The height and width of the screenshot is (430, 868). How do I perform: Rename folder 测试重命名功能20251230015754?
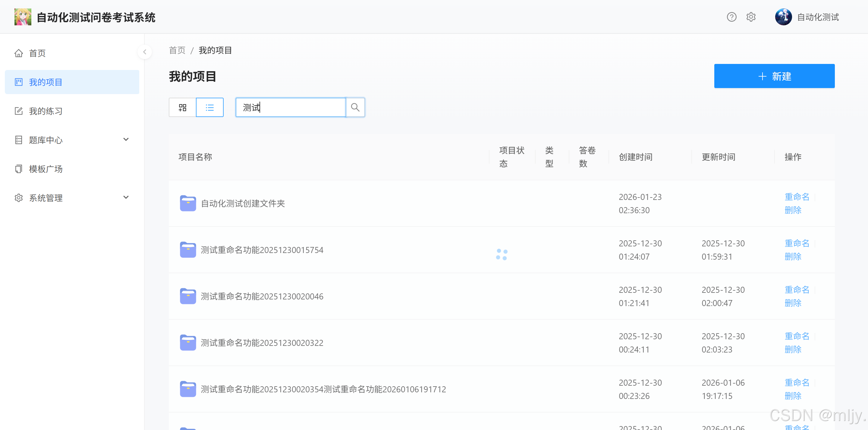(797, 243)
